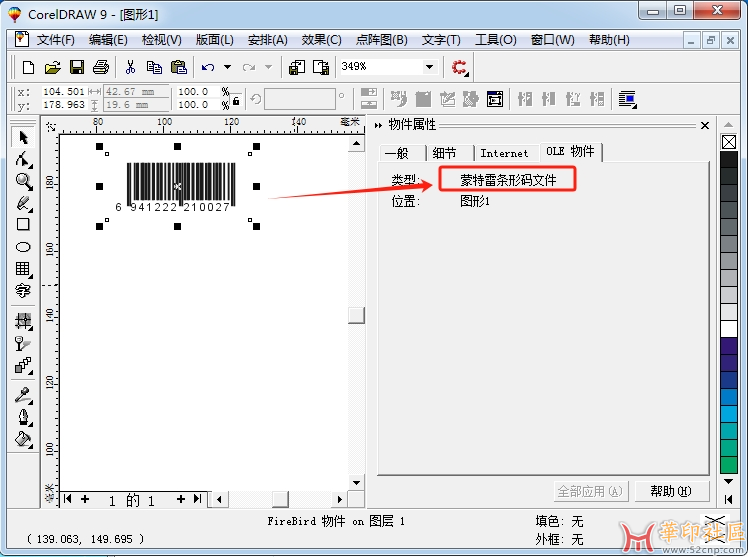Toggle the proportional scale lock

tap(236, 99)
